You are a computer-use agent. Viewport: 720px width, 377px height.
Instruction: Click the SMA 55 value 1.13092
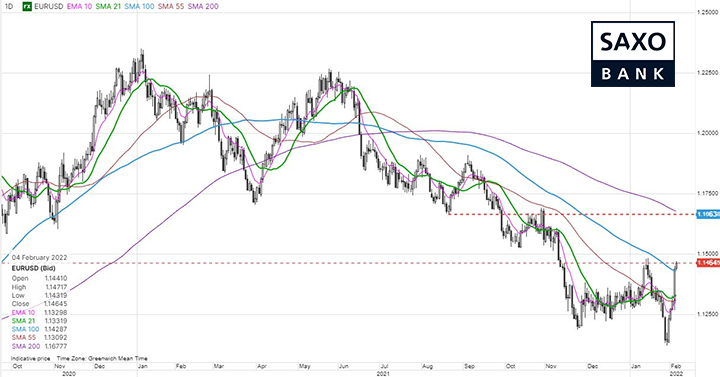(x=56, y=338)
